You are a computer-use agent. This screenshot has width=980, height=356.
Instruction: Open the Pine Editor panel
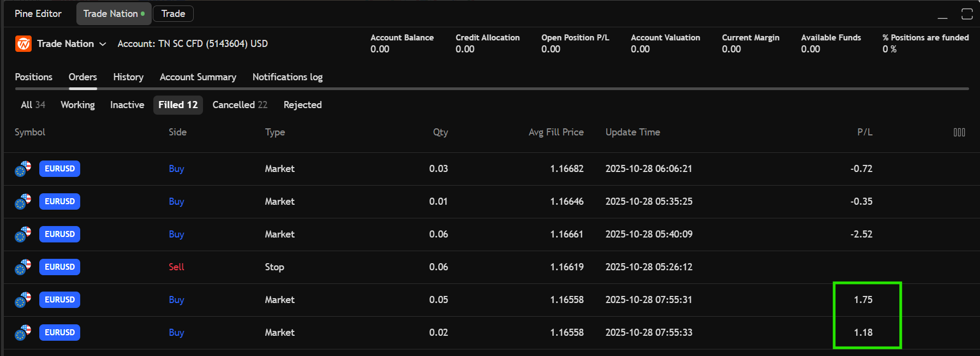click(x=38, y=14)
